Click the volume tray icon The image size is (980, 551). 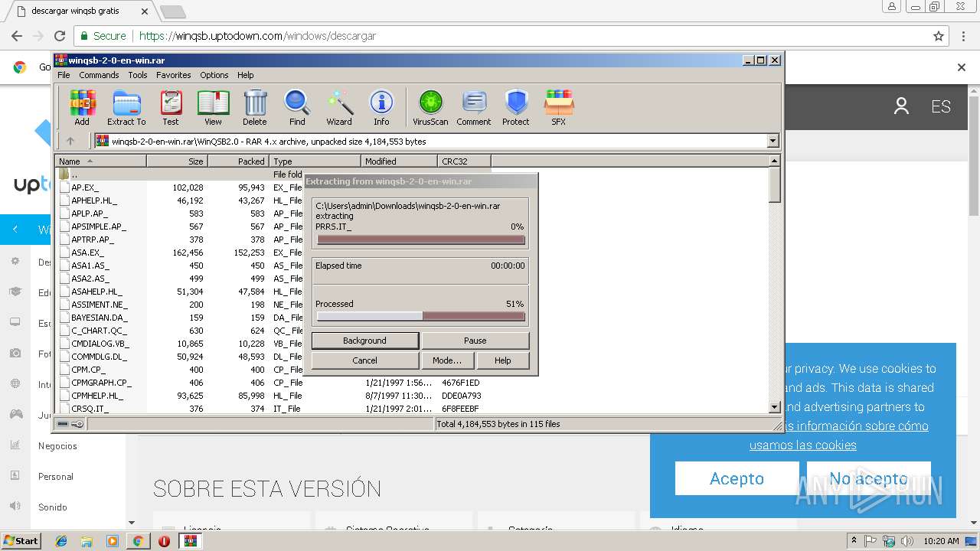[908, 541]
